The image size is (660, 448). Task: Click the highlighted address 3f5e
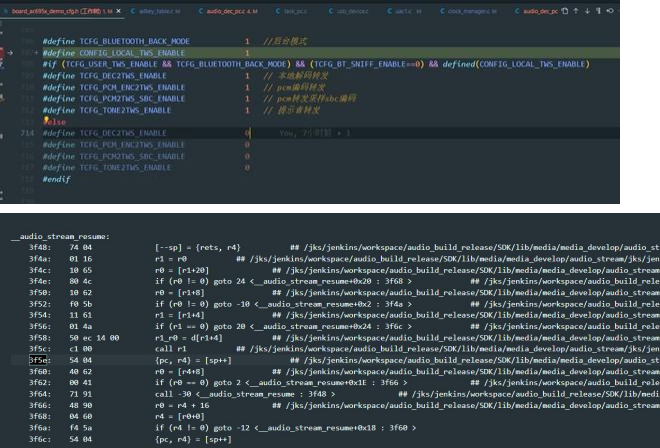(40, 360)
